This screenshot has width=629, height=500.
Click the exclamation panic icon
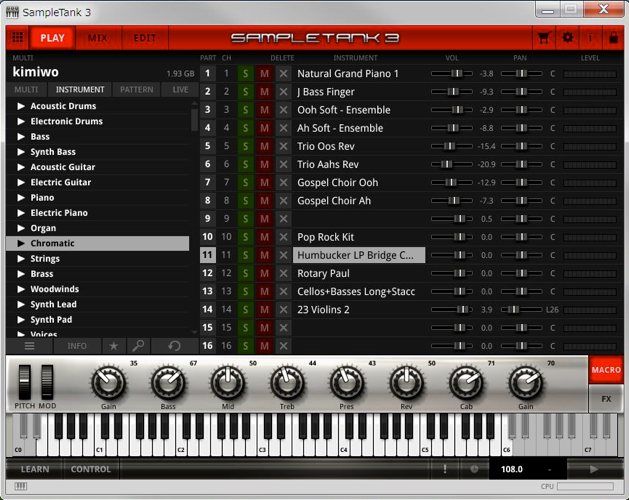pos(444,469)
